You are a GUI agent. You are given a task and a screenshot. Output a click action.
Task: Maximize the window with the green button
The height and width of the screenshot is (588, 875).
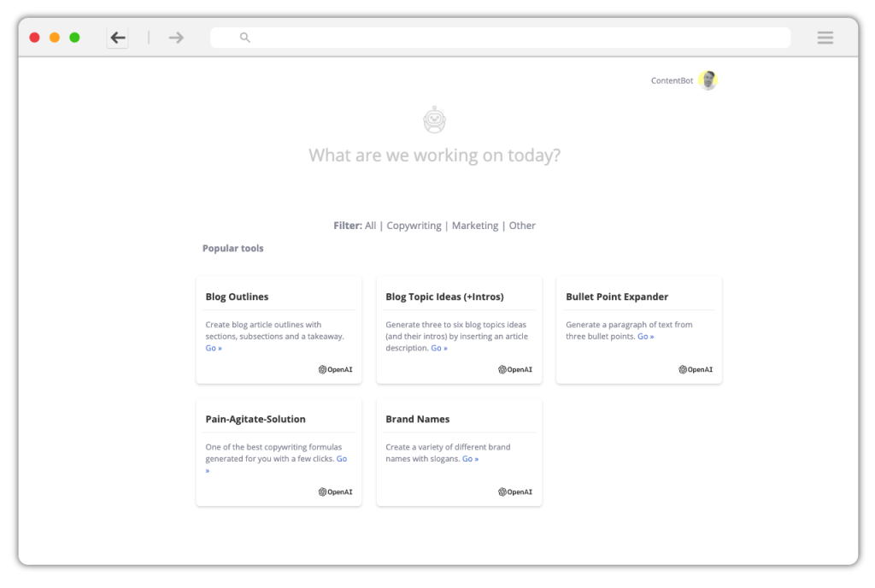click(x=74, y=38)
